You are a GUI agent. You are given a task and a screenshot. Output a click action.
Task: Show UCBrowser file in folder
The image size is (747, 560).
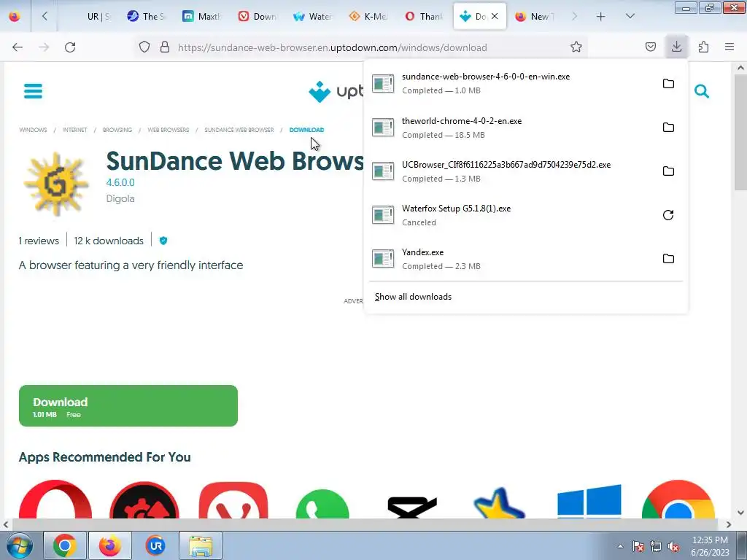[x=668, y=171]
